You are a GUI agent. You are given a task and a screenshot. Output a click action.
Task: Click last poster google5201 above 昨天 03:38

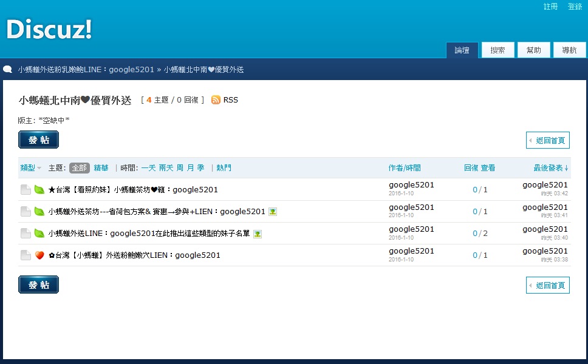(545, 251)
